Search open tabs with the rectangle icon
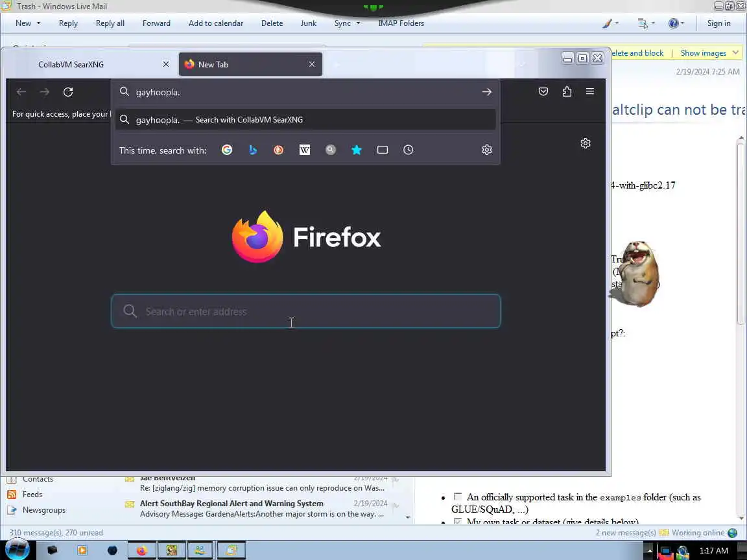Viewport: 747px width, 560px height. [x=382, y=150]
